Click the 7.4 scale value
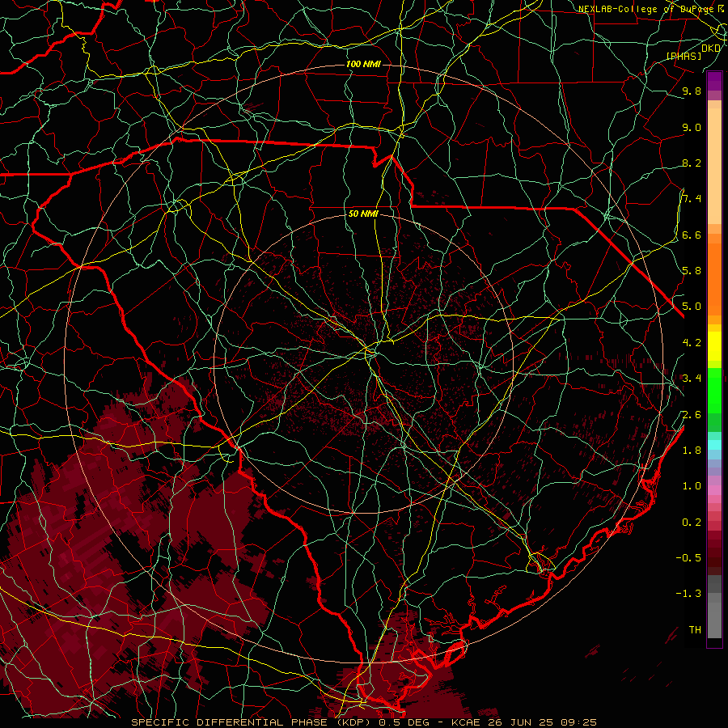This screenshot has height=728, width=728. [x=692, y=199]
